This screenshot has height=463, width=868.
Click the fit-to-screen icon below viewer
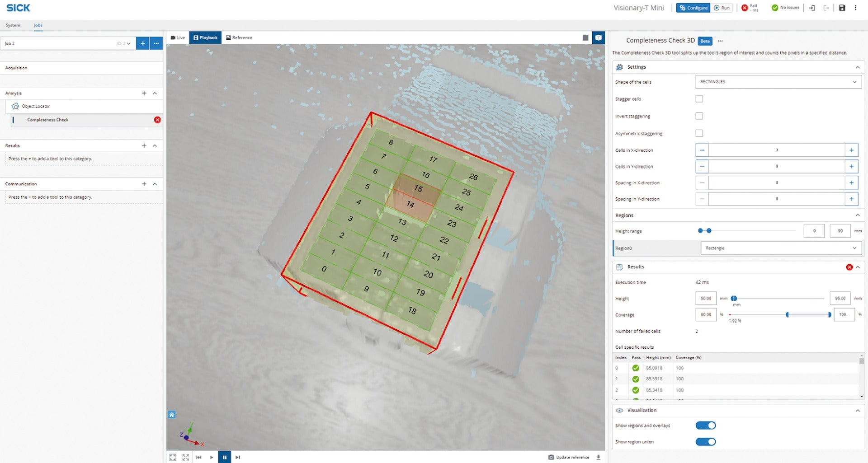click(x=173, y=457)
